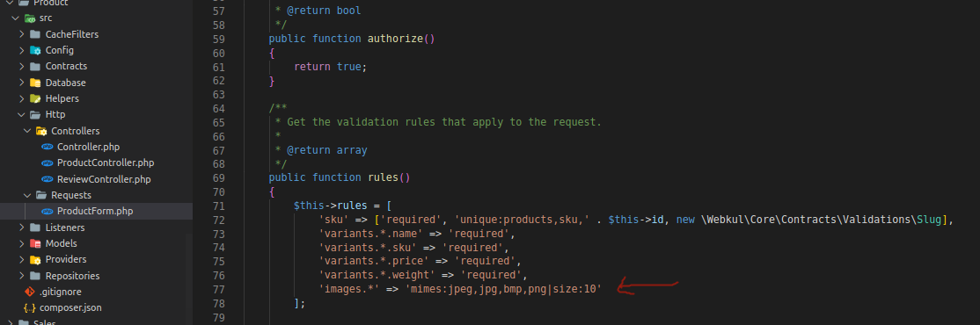
Task: Click line number 77 in gutter
Action: [x=219, y=289]
